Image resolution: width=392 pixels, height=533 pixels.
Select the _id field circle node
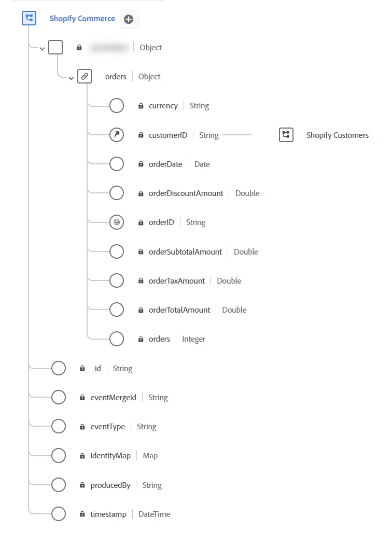pyautogui.click(x=59, y=368)
